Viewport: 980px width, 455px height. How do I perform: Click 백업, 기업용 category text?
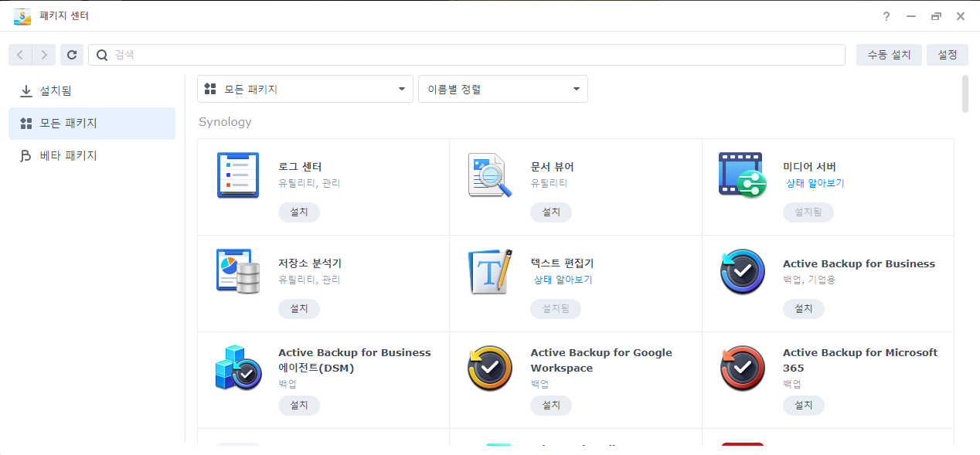coord(809,280)
